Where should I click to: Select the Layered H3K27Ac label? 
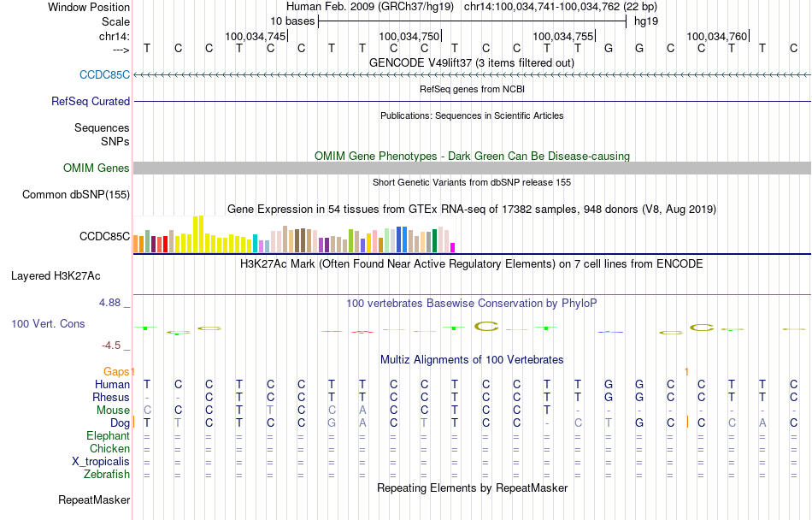click(56, 276)
